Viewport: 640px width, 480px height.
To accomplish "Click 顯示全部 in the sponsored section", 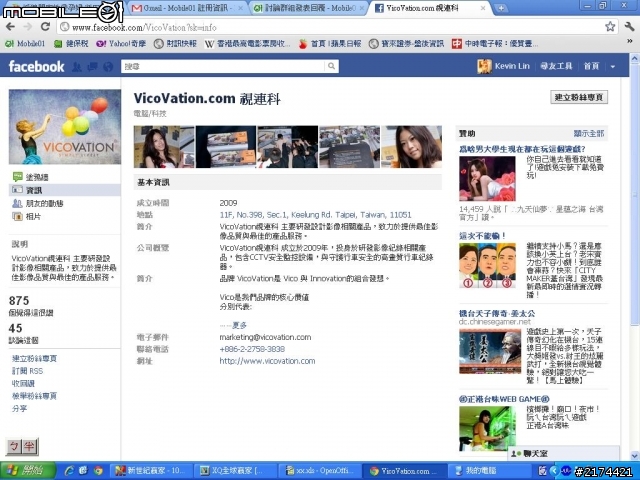I will coord(589,133).
